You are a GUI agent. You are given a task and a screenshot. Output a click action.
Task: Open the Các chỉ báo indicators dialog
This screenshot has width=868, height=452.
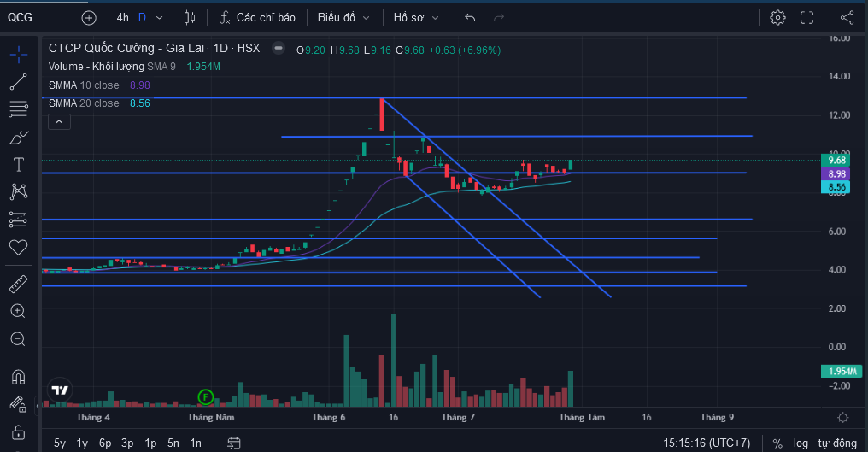257,18
